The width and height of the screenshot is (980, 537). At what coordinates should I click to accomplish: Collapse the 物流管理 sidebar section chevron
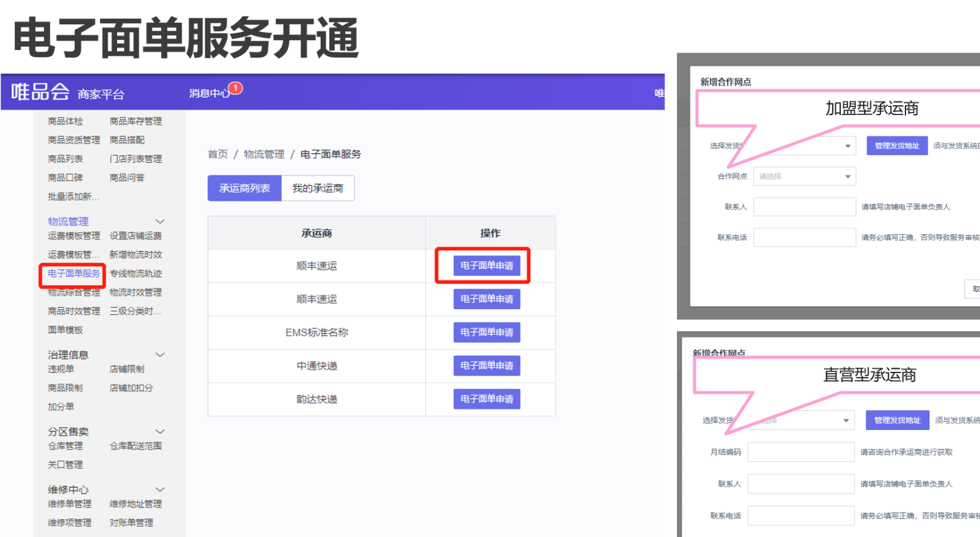click(x=160, y=222)
